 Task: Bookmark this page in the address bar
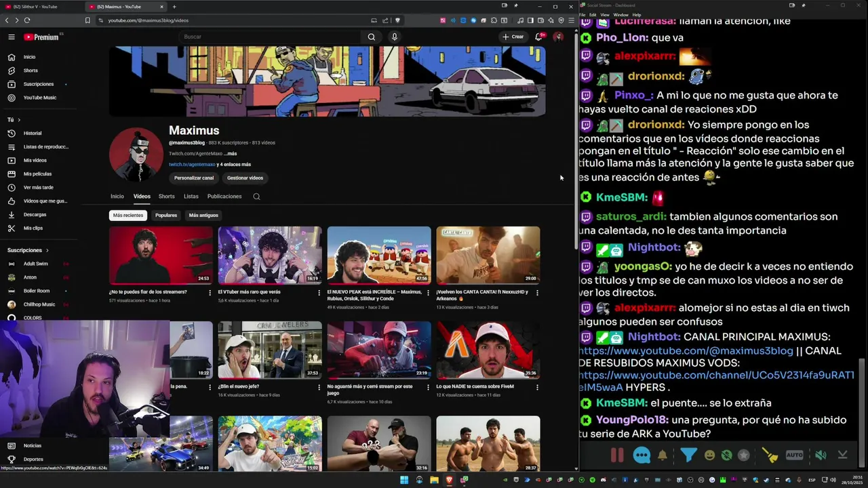pyautogui.click(x=87, y=20)
